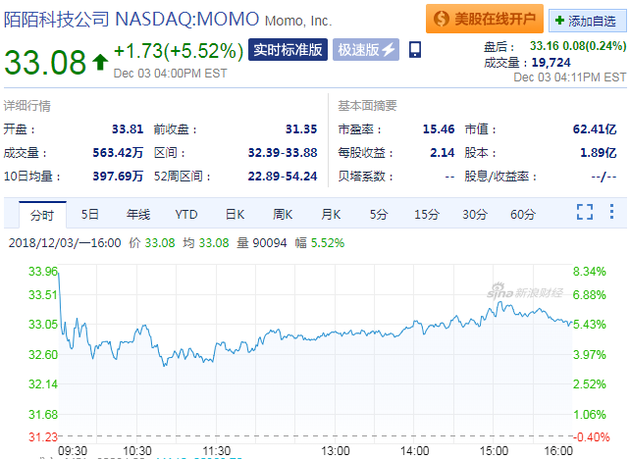630x459 pixels.
Task: Switch to the 5日 chart tab
Action: [x=90, y=214]
